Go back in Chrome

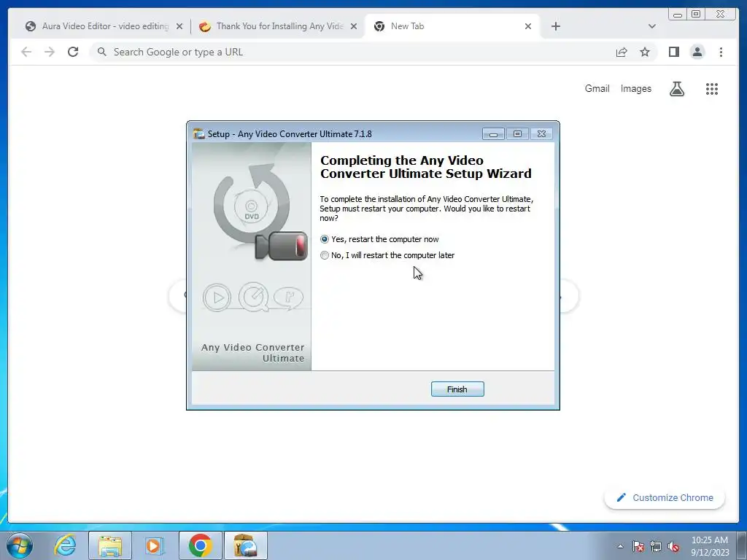click(x=26, y=52)
